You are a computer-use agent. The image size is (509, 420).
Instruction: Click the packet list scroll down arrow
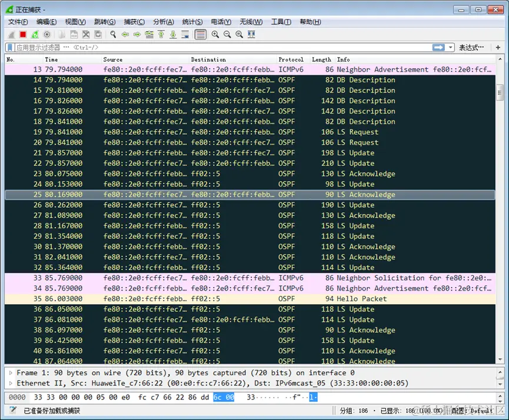(x=500, y=359)
